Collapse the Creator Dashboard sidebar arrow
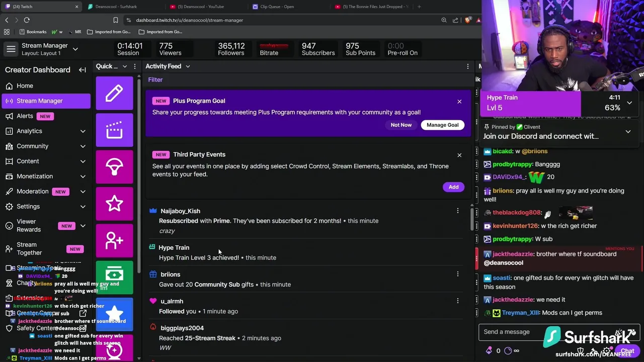Viewport: 644px width, 362px height. tap(83, 70)
